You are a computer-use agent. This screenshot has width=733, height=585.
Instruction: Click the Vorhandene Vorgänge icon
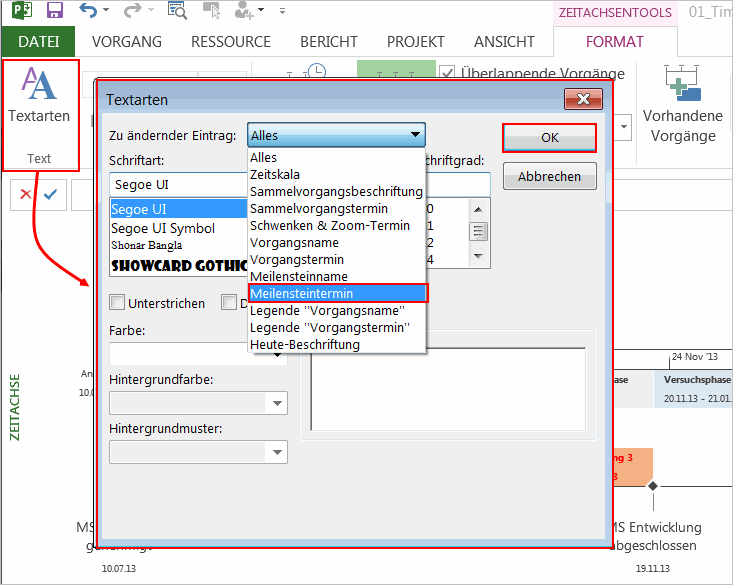[683, 83]
